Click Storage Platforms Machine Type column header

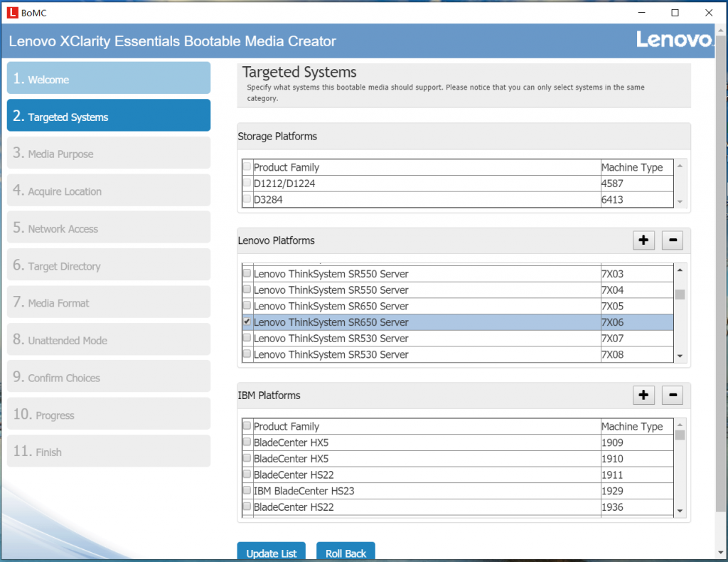pos(637,167)
